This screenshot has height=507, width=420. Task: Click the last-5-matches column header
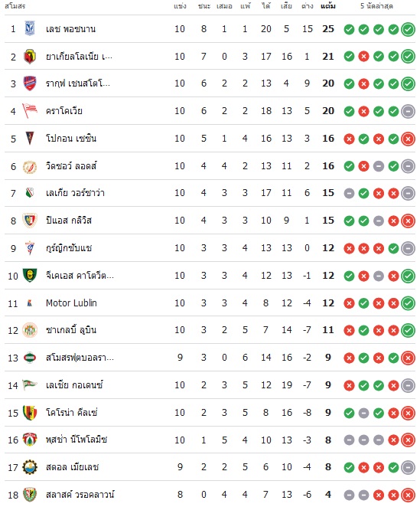coord(376,6)
